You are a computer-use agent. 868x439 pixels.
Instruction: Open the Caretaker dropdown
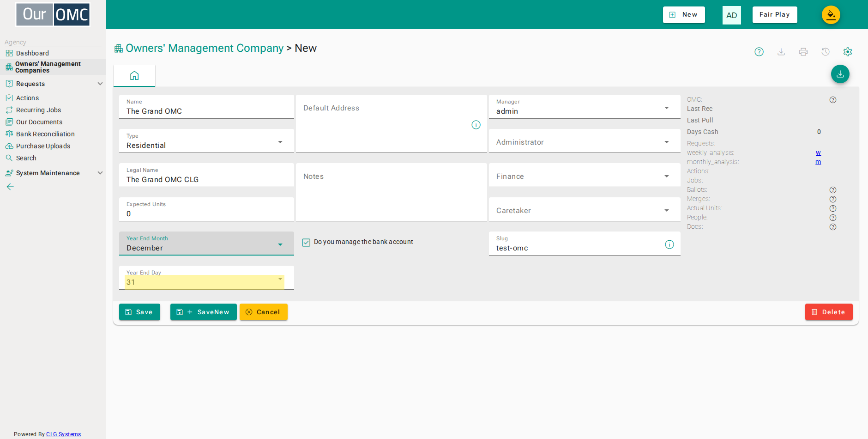click(585, 209)
